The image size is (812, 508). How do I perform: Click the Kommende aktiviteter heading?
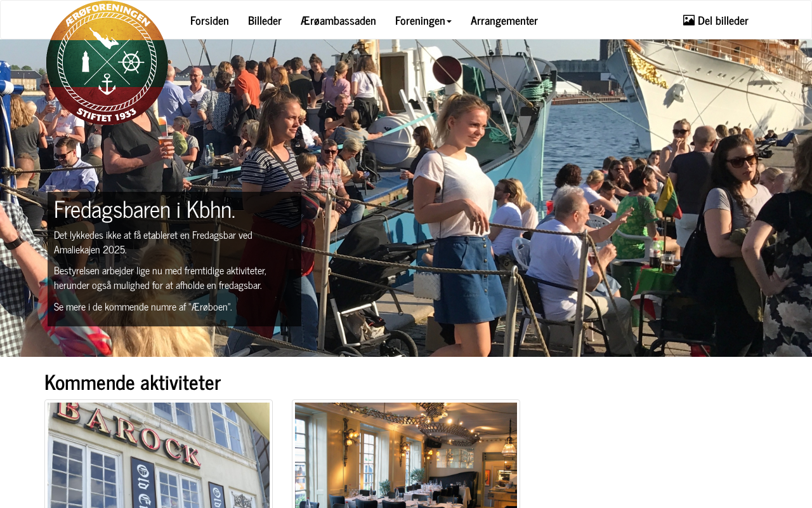point(133,382)
